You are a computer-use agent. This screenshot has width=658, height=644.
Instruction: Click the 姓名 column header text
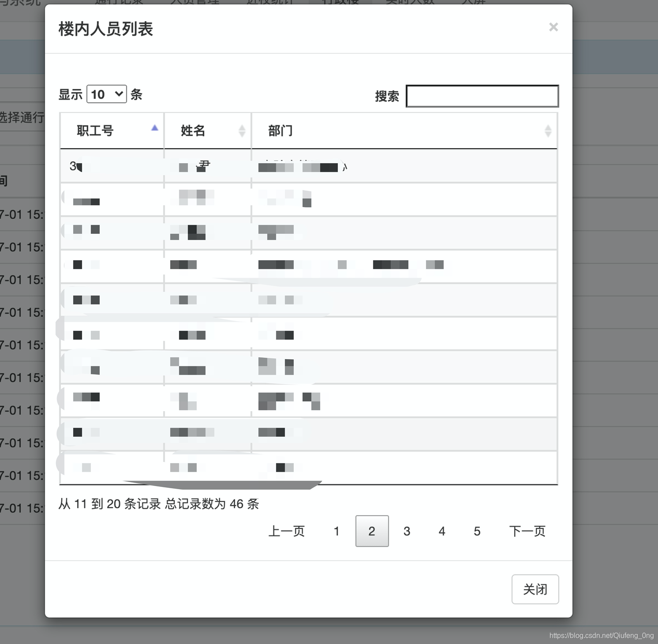[193, 131]
